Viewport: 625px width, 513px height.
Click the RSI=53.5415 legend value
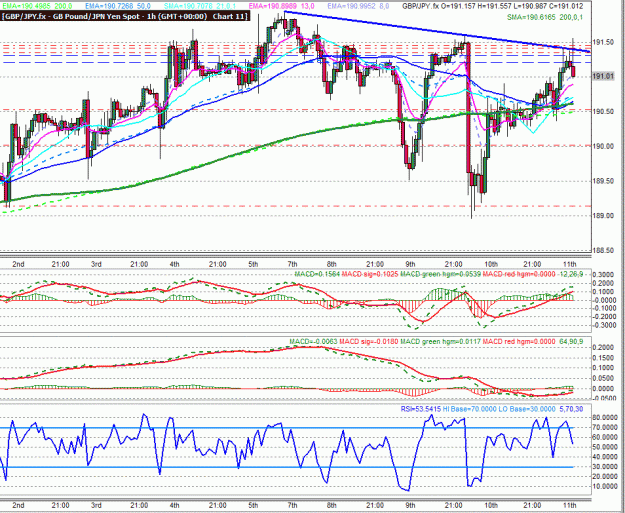pyautogui.click(x=421, y=409)
